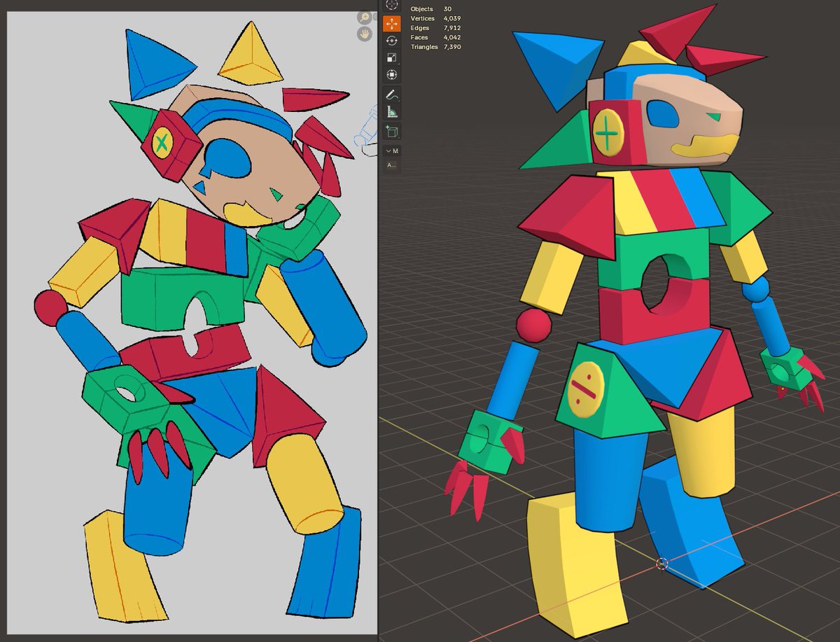Viewport: 840px width, 642px height.
Task: Click the pan hand icon in reference viewer
Action: (364, 34)
